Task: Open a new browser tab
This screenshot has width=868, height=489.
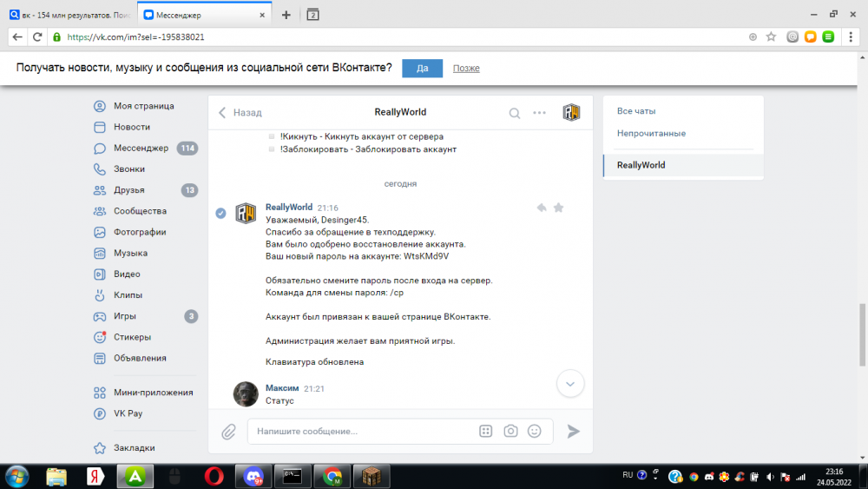Action: tap(286, 15)
